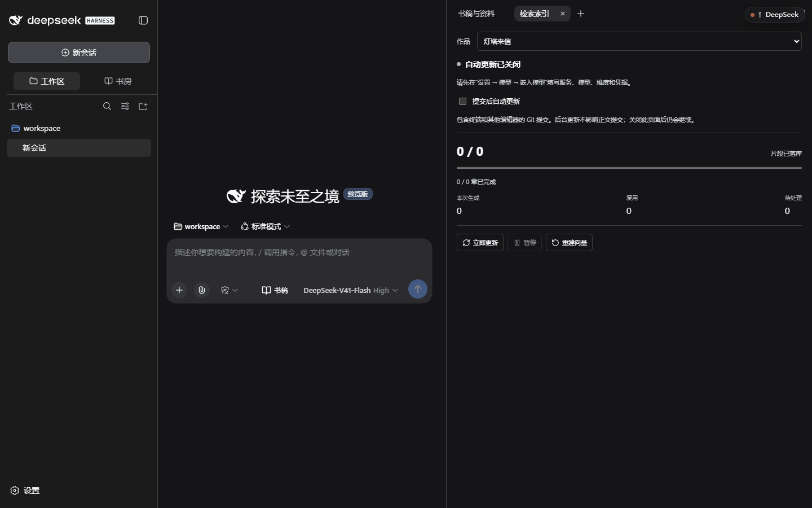
Task: Click the 片段已落库 label
Action: 786,154
